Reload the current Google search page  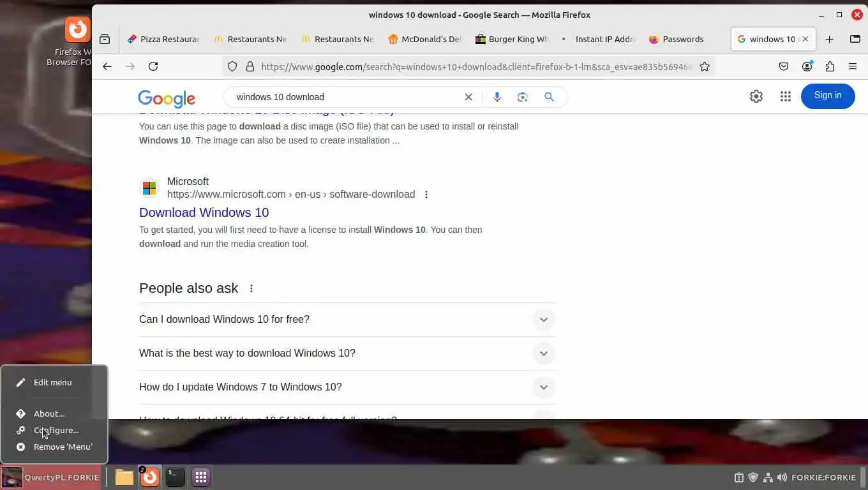pyautogui.click(x=153, y=66)
